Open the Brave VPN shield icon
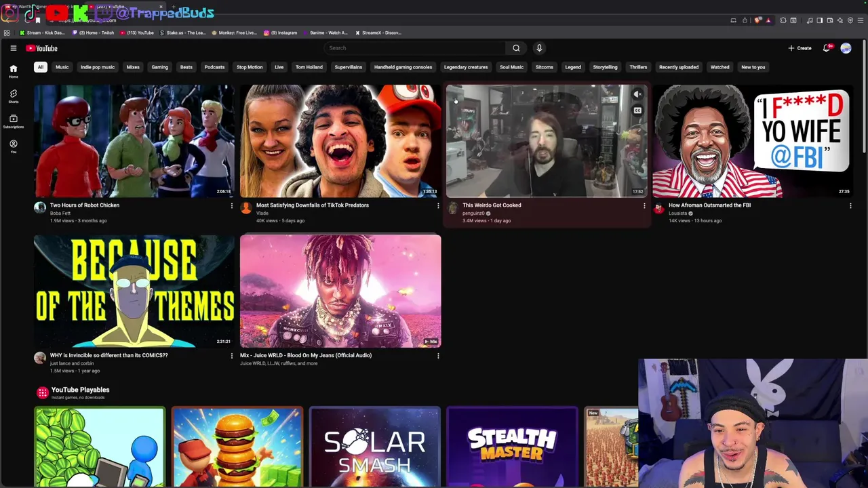The width and height of the screenshot is (868, 488). tap(850, 20)
